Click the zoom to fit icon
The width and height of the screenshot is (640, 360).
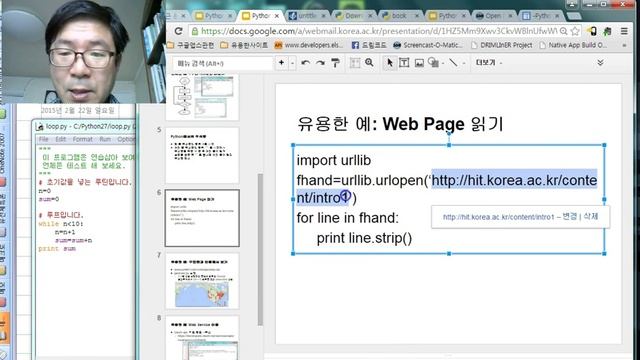355,63
